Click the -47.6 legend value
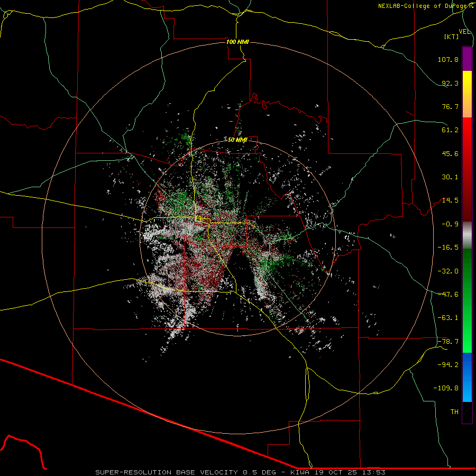476x476 pixels. 448,295
